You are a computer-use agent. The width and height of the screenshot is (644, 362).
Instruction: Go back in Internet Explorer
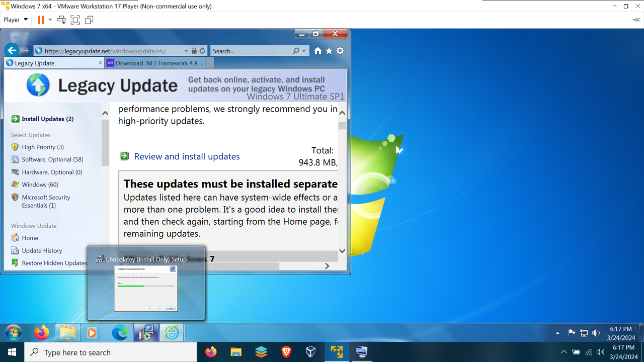tap(12, 50)
